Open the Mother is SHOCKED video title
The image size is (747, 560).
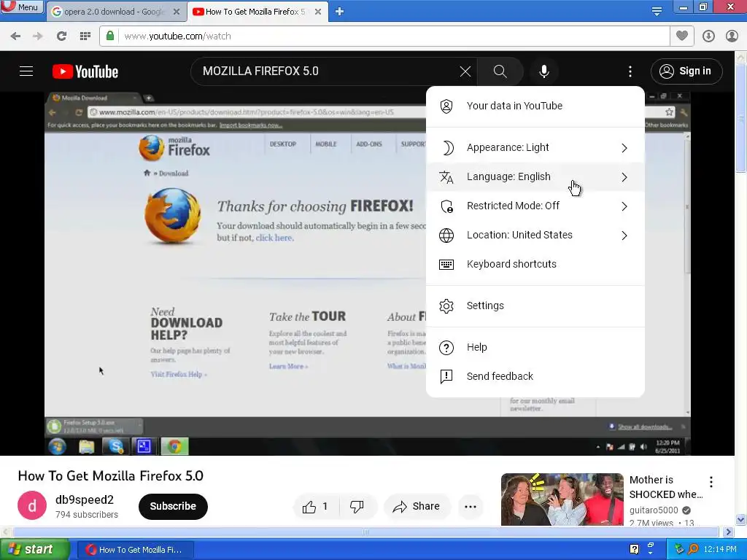pos(665,486)
